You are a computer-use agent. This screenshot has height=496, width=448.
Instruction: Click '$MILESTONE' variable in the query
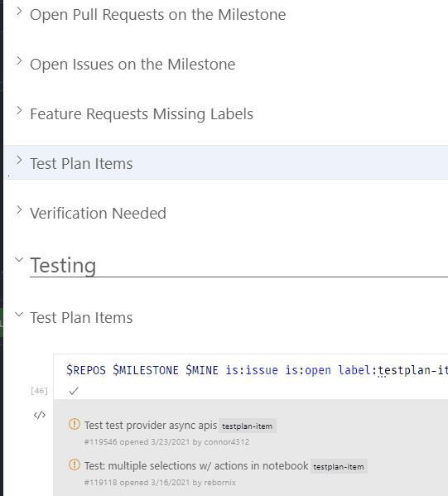(x=146, y=370)
